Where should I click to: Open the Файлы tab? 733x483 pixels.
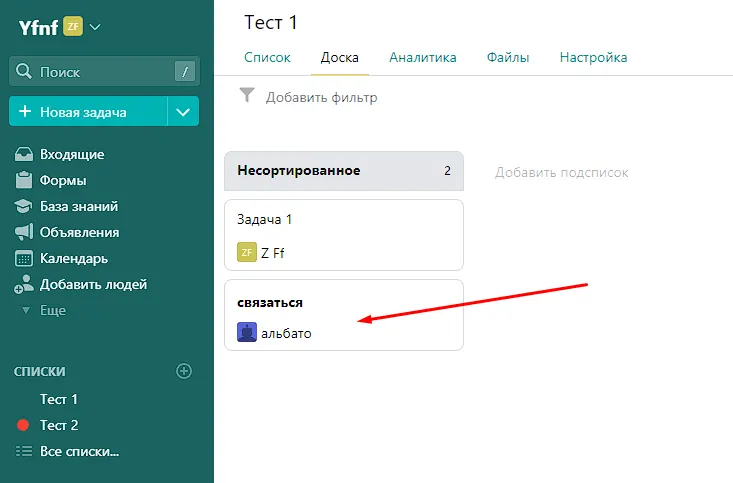[508, 58]
